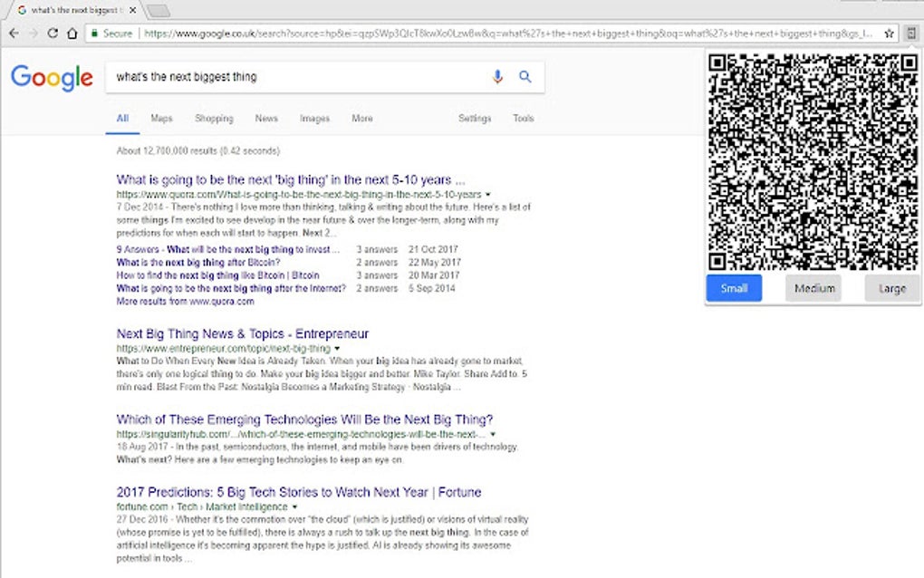Select the News search tab
The height and width of the screenshot is (578, 924).
(266, 118)
